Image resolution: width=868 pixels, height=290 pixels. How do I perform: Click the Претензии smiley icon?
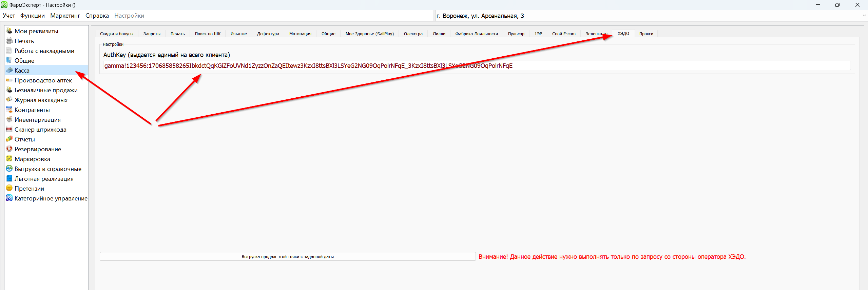coord(9,188)
